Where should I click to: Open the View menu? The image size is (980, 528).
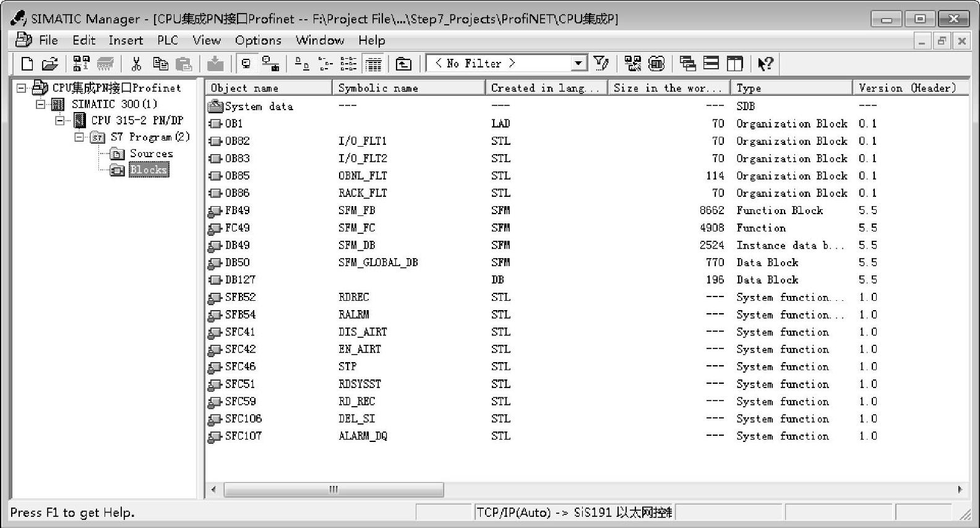click(207, 40)
